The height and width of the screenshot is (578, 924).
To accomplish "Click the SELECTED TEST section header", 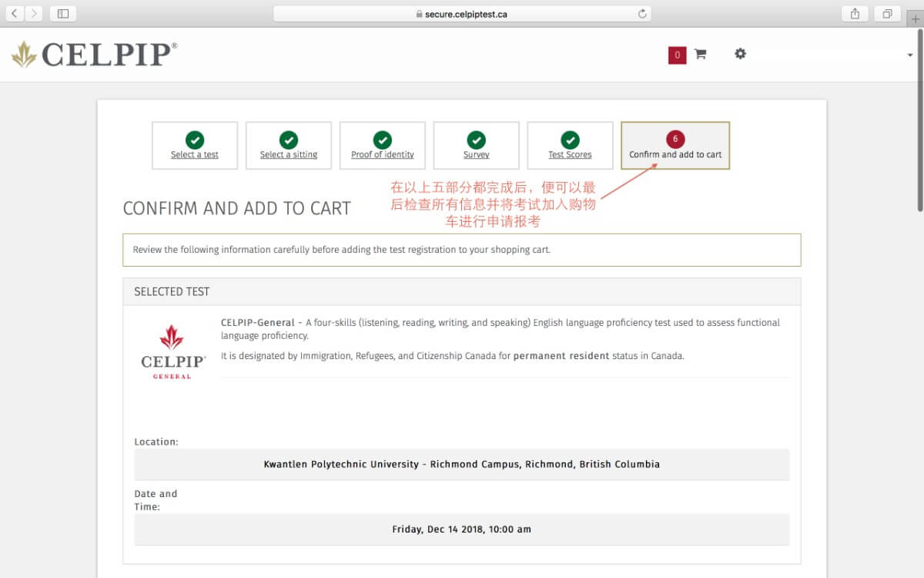I will [x=462, y=292].
